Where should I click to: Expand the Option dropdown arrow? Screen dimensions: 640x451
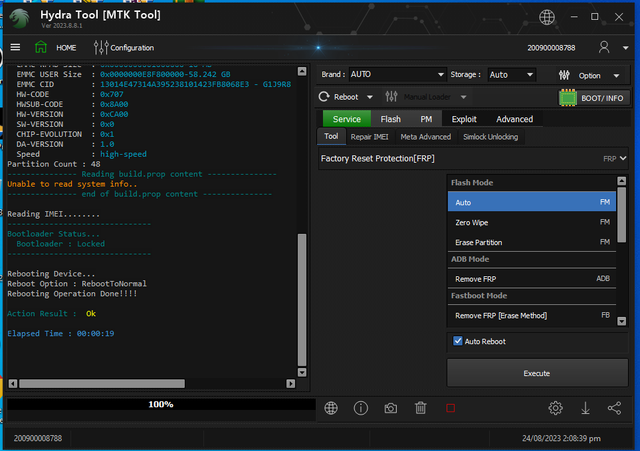coord(616,76)
